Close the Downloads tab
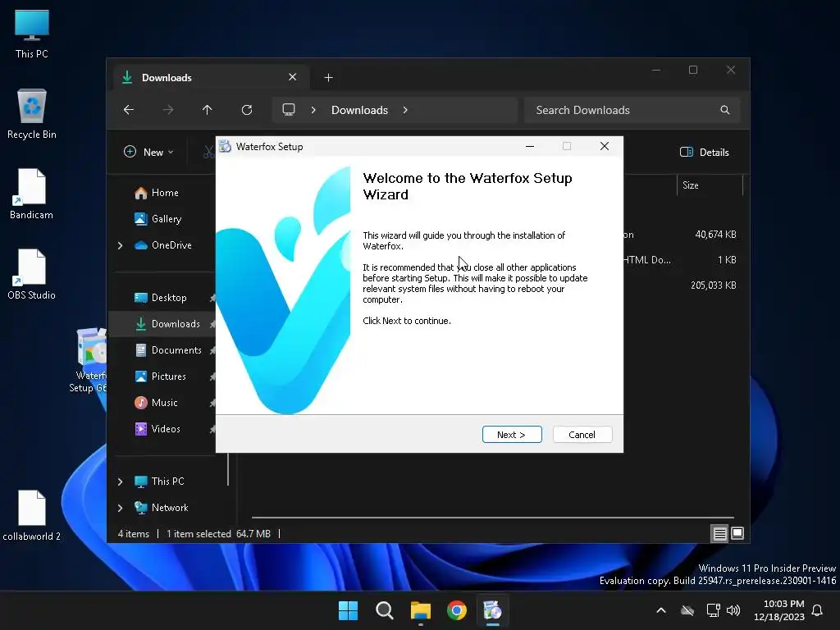 293,77
